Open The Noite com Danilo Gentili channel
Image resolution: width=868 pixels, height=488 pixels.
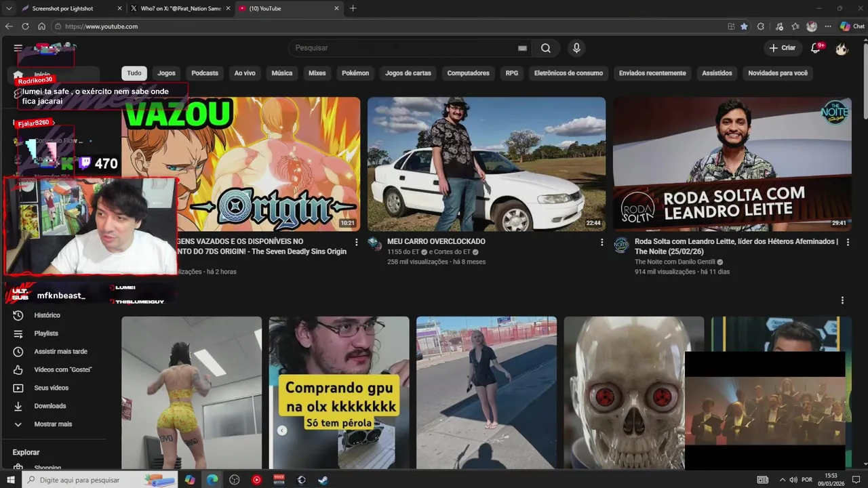pyautogui.click(x=675, y=262)
